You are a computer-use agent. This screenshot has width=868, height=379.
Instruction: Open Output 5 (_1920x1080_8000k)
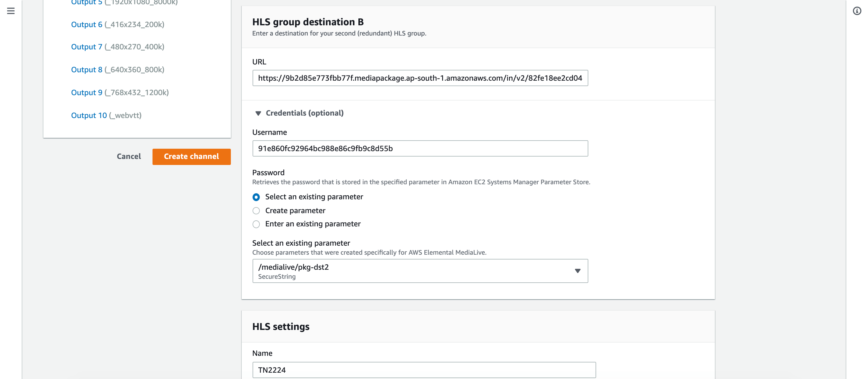click(x=124, y=2)
